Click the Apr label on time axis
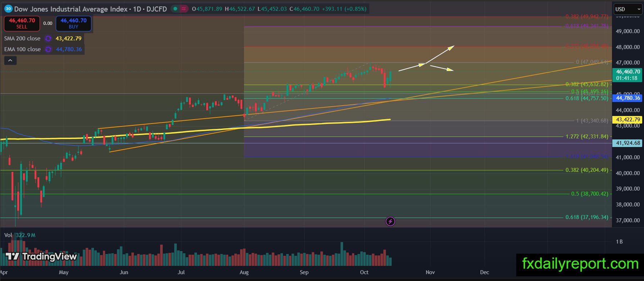Viewport: 644px width, 281px height. (x=4, y=272)
